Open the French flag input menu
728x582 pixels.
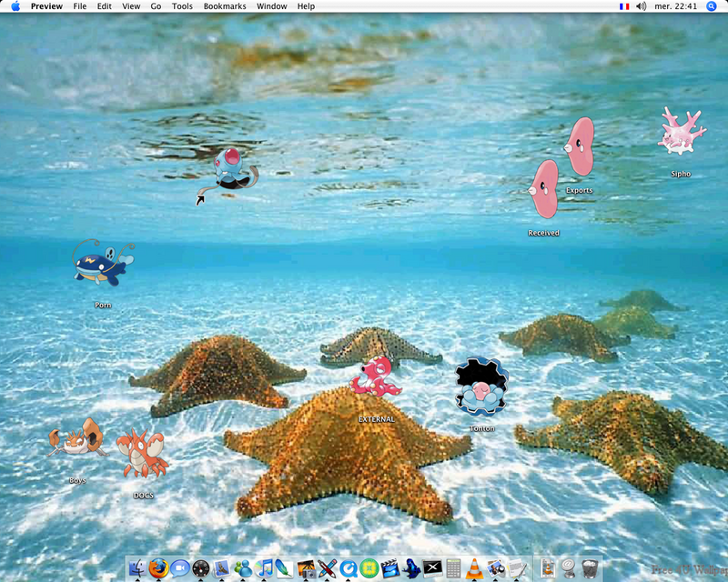[624, 6]
